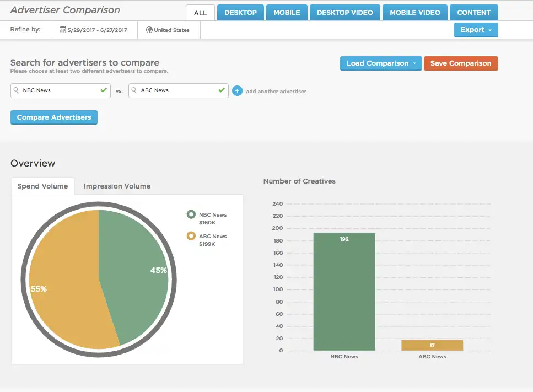Open the Load Comparison dropdown

tap(380, 63)
